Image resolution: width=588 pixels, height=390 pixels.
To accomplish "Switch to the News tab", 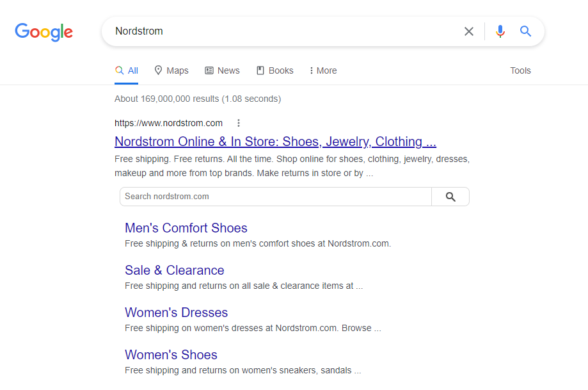I will 222,70.
